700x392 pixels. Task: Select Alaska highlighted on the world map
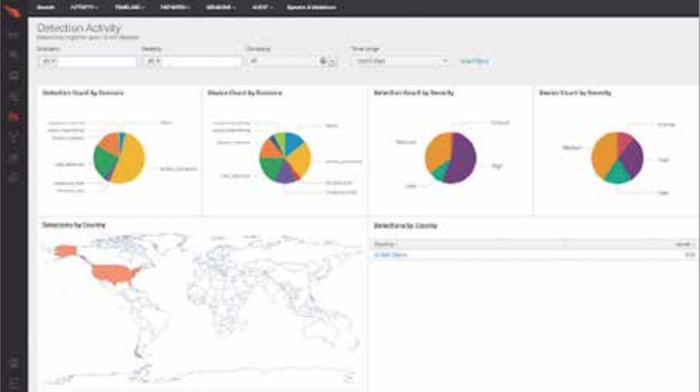(x=65, y=251)
